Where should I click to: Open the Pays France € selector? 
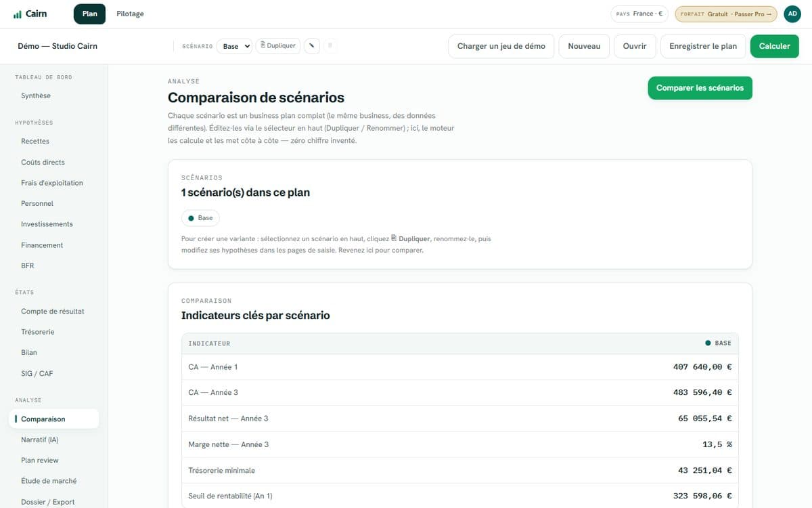pos(639,14)
